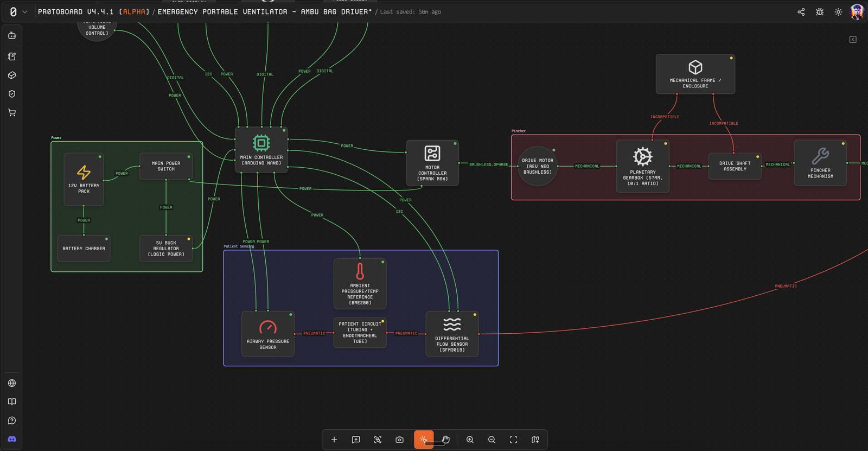Image resolution: width=868 pixels, height=451 pixels.
Task: Click the Pincher group title label
Action: point(519,131)
